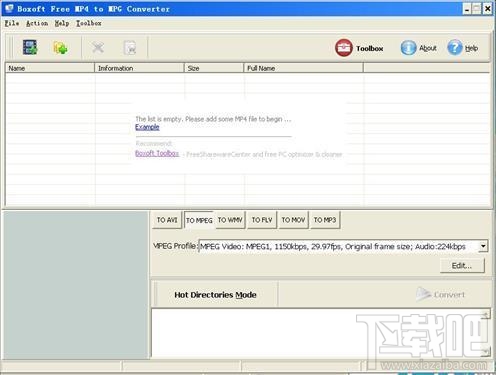Click the Clear list document icon
Image resolution: width=496 pixels, height=375 pixels.
pos(130,48)
